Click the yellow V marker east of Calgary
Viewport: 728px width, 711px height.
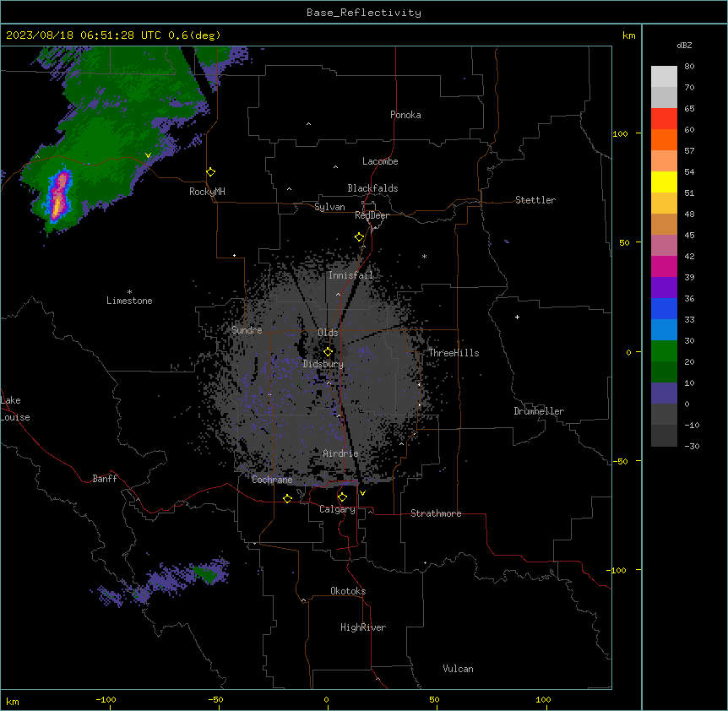point(362,493)
